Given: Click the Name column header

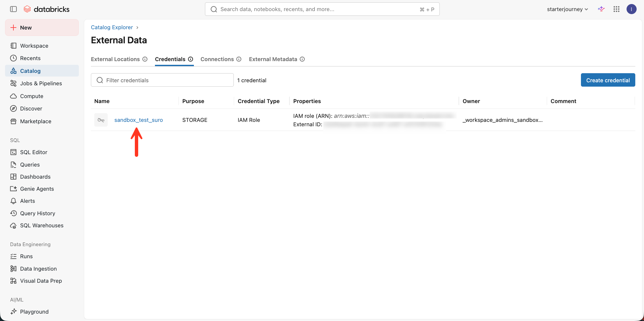Looking at the screenshot, I should 102,101.
